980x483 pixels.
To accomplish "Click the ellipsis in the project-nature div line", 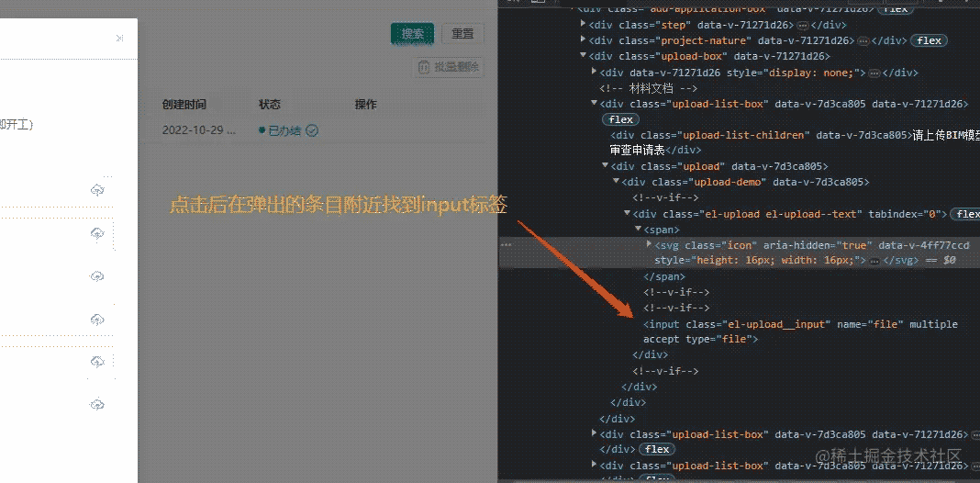I will [x=863, y=40].
